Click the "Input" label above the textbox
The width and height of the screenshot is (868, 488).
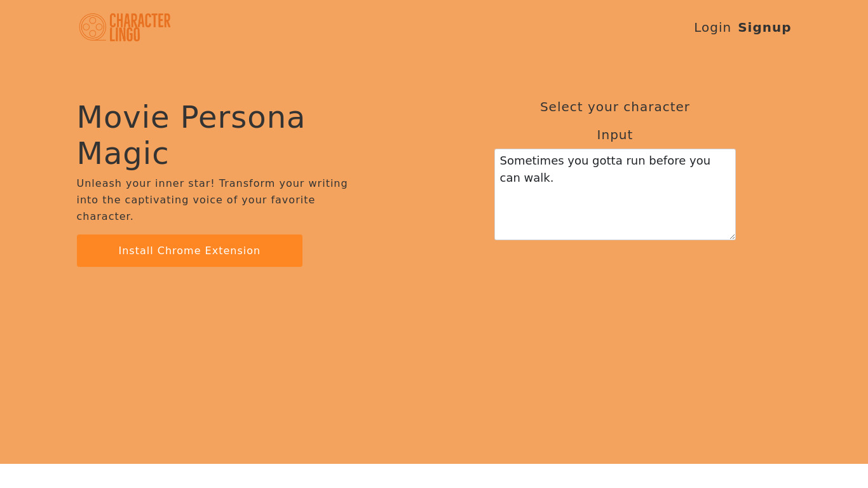(x=614, y=135)
